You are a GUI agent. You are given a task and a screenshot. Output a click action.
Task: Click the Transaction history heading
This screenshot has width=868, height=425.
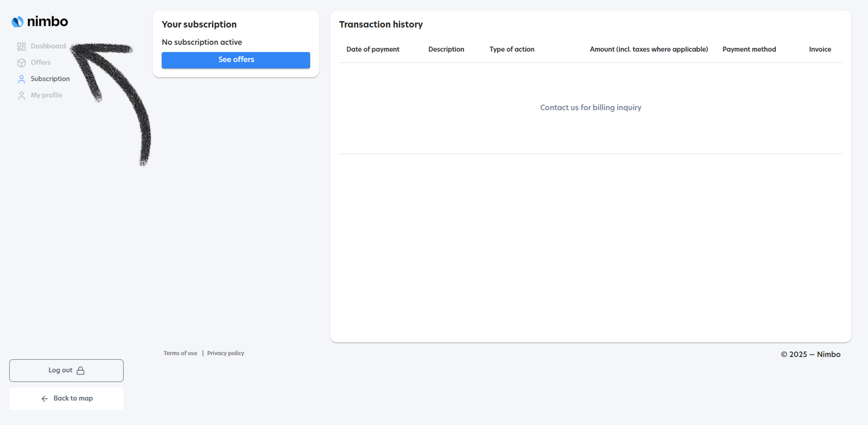[x=381, y=24]
